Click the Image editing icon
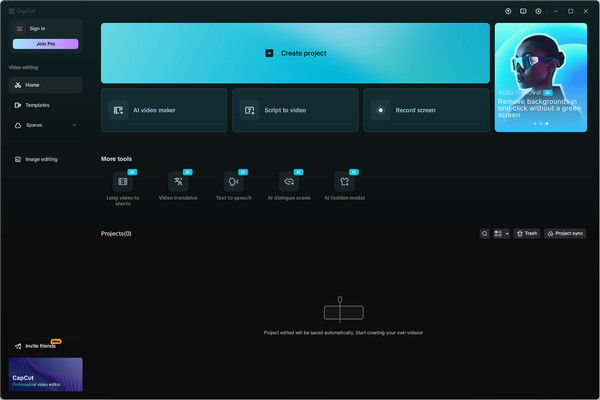The image size is (600, 400). (x=18, y=159)
